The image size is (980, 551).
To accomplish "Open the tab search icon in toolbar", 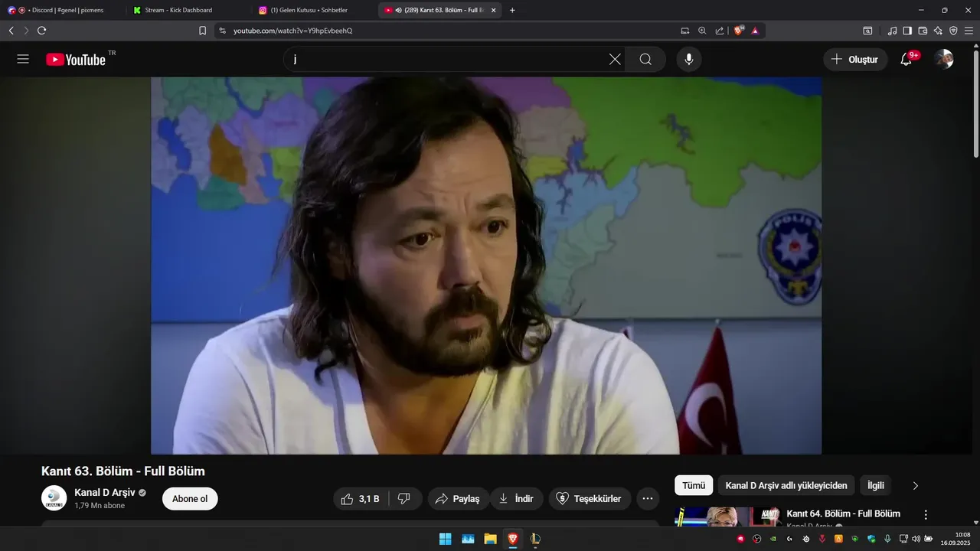I will click(x=867, y=31).
